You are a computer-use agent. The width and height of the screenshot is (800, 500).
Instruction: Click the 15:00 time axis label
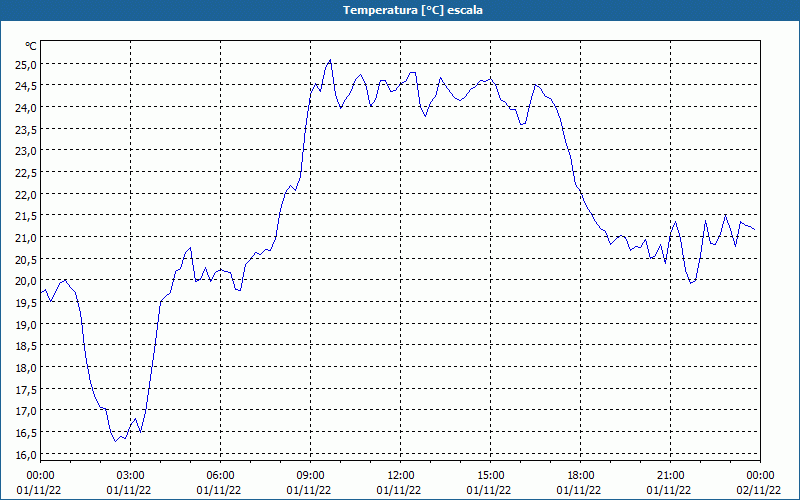point(491,476)
